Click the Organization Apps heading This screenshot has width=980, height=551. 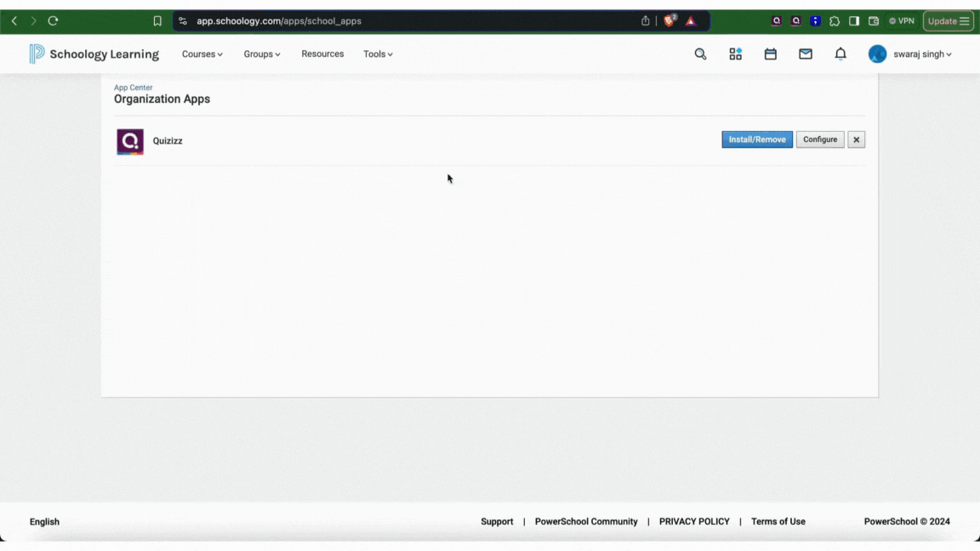162,99
